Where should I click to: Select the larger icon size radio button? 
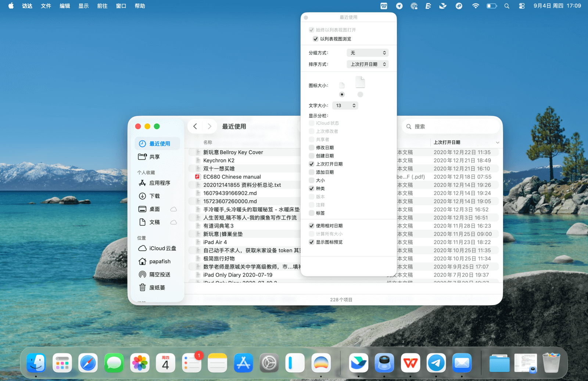coord(360,95)
